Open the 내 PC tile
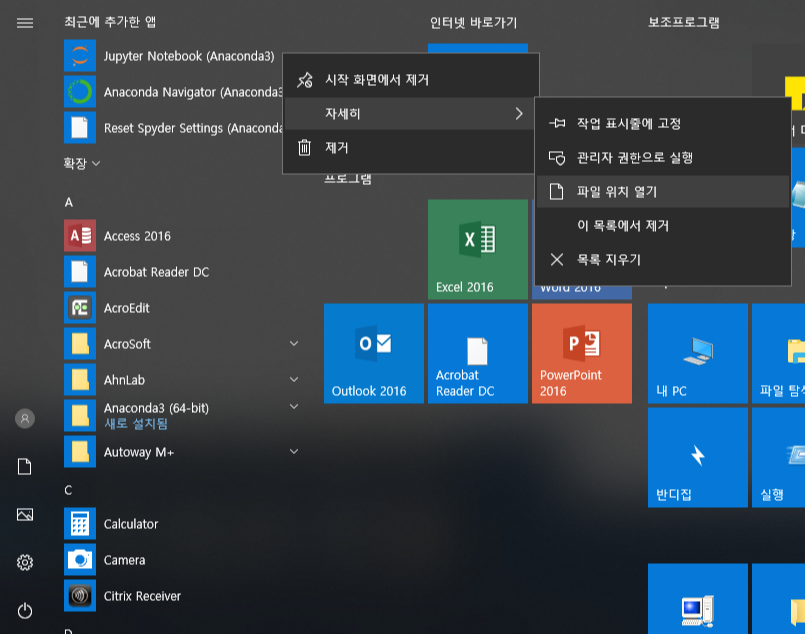Viewport: 805px width, 634px height. (x=698, y=353)
